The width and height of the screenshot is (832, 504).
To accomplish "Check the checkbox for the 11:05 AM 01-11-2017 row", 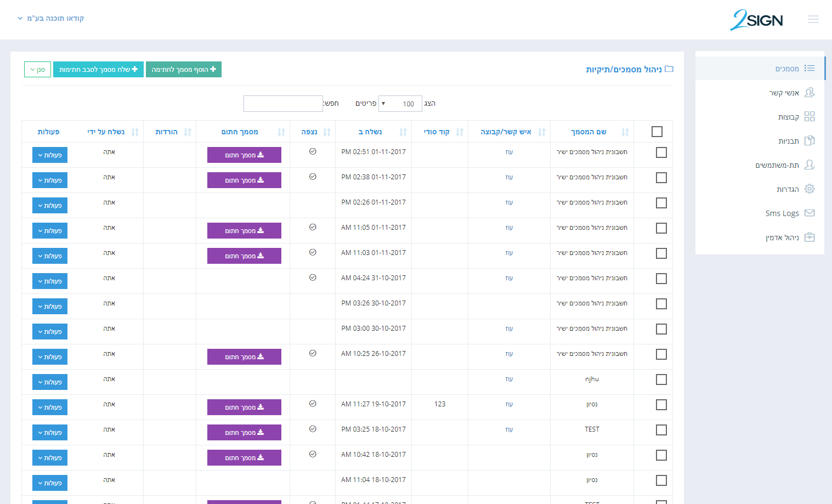I will click(x=661, y=228).
